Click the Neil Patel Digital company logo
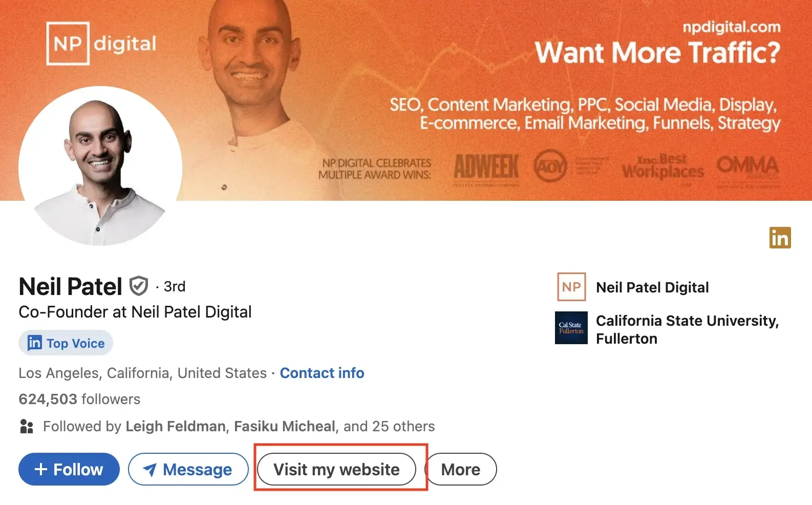Screen dimensions: 812x505 click(571, 287)
